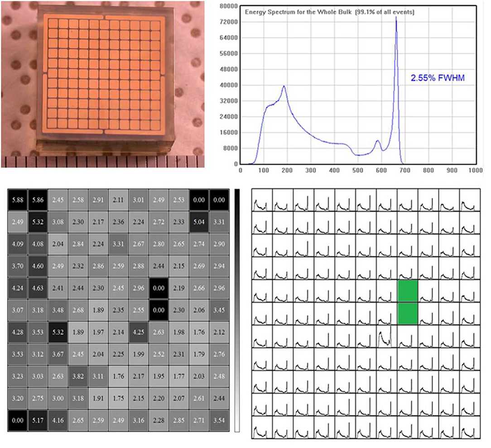Viewport: 491px width, 448px height.
Task: Select the map cell showing 2.58
Action: (78, 200)
